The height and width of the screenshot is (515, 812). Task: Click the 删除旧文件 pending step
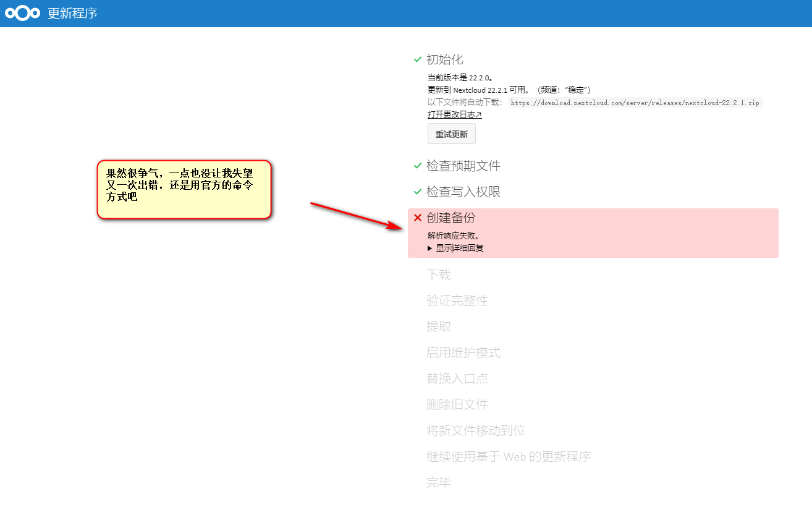(x=457, y=405)
